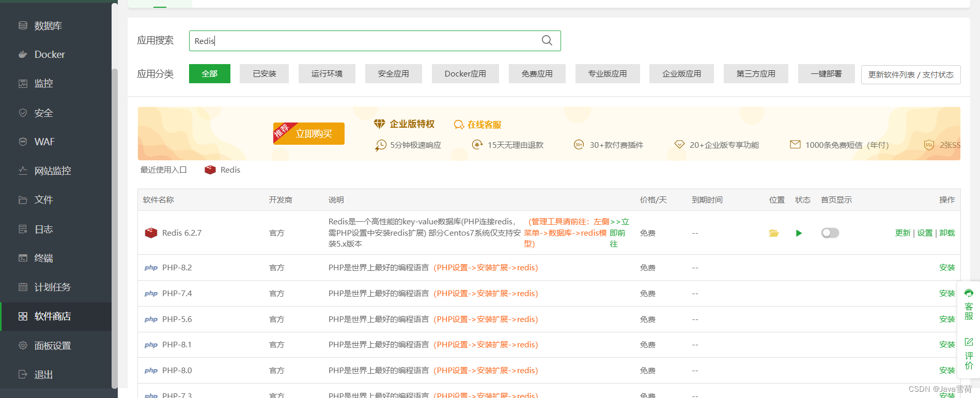Viewport: 980px width, 398px height.
Task: Select the 安全 shield sidebar icon
Action: pyautogui.click(x=23, y=113)
